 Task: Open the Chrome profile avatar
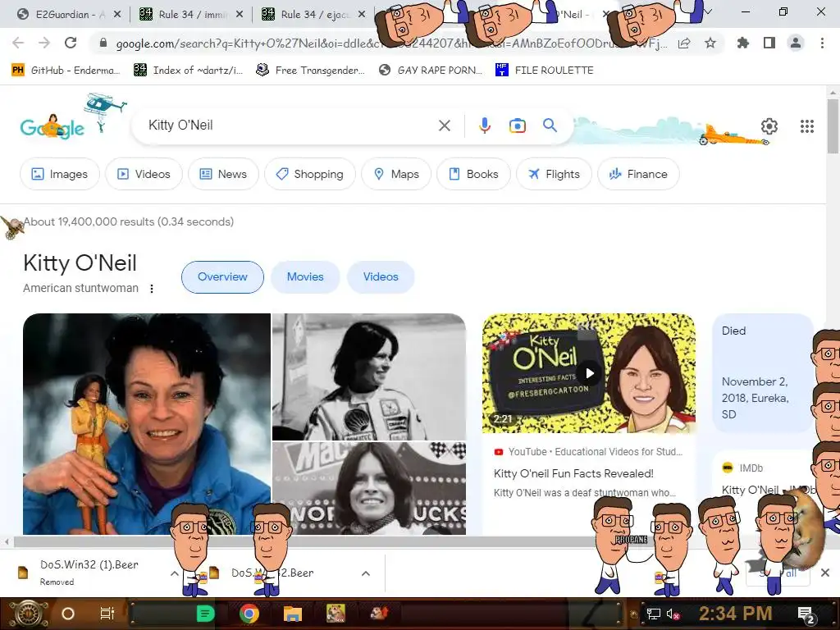796,43
